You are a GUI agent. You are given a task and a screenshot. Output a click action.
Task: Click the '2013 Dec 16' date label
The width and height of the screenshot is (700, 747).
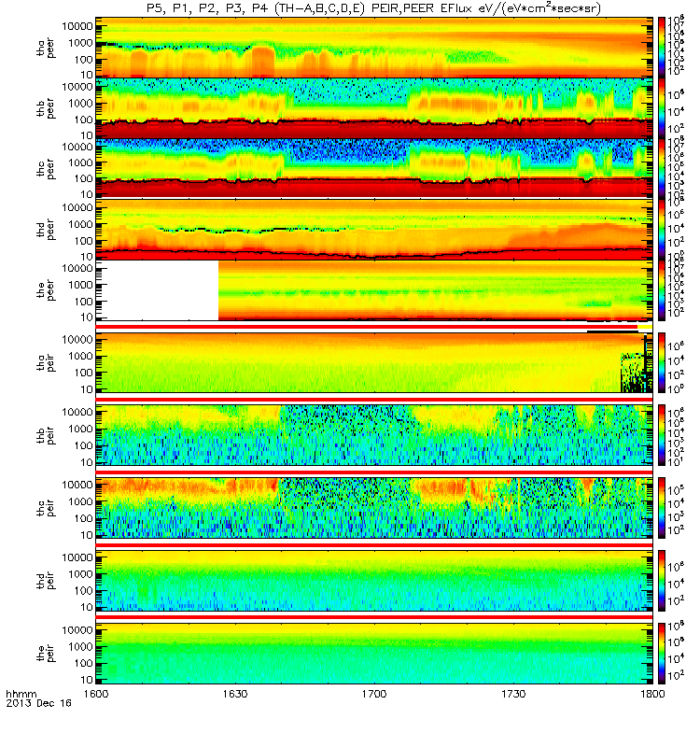click(38, 703)
